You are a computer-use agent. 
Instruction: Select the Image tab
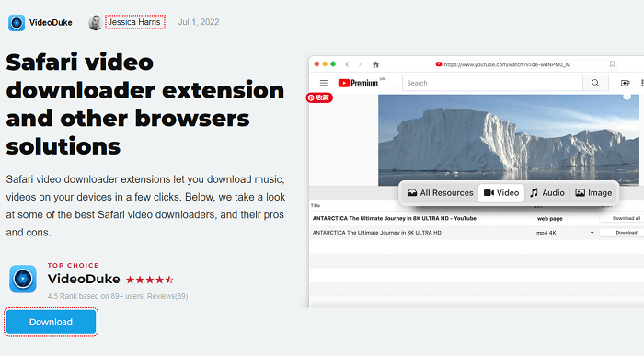(594, 193)
